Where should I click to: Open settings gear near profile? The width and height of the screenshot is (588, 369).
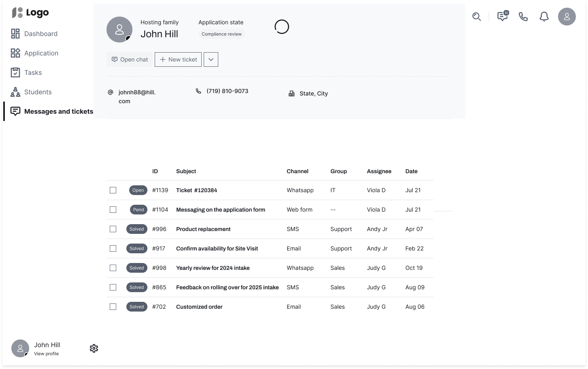pos(94,348)
